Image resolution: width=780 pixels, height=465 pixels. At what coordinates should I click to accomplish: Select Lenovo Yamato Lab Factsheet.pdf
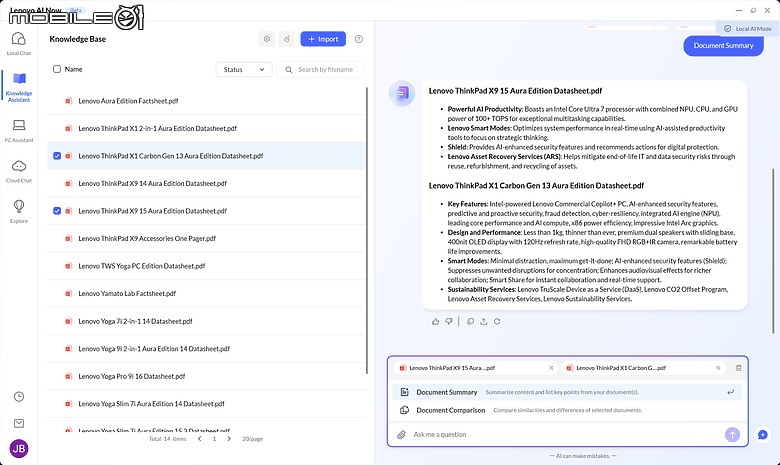click(206, 293)
